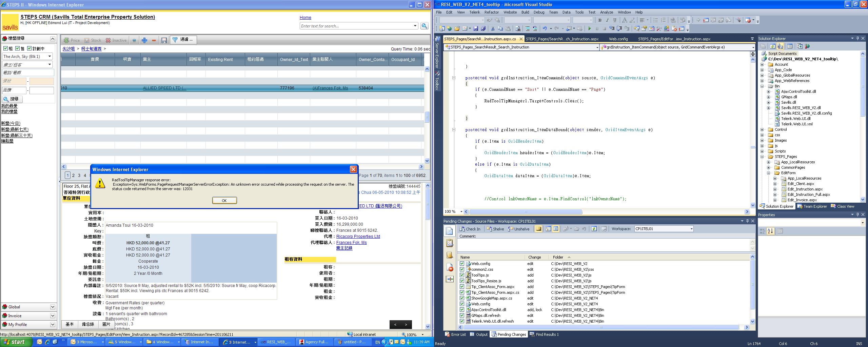Click the Comment toggle button in Pending Changes
The width and height of the screenshot is (868, 347).
point(538,229)
